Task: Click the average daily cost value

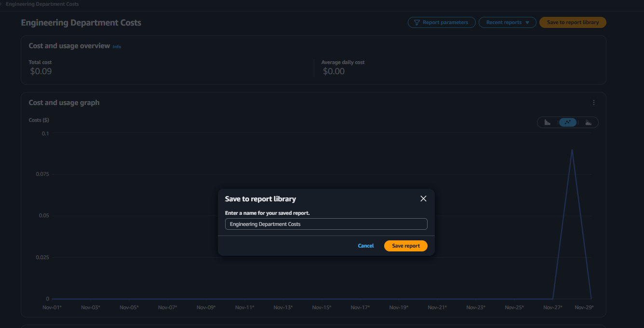Action: click(x=334, y=71)
